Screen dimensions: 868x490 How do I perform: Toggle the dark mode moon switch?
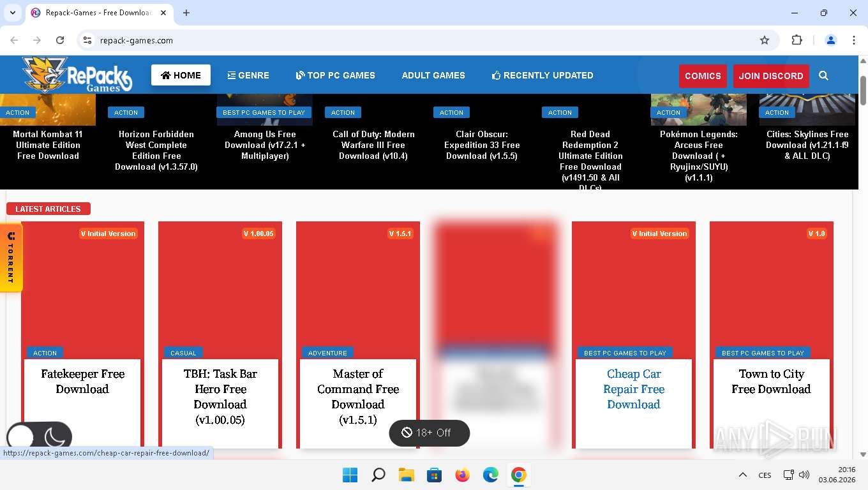40,437
